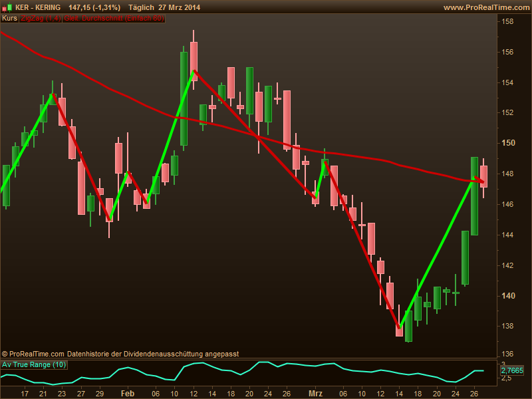
Task: Click the '29' date on time axis
Action: click(x=99, y=394)
